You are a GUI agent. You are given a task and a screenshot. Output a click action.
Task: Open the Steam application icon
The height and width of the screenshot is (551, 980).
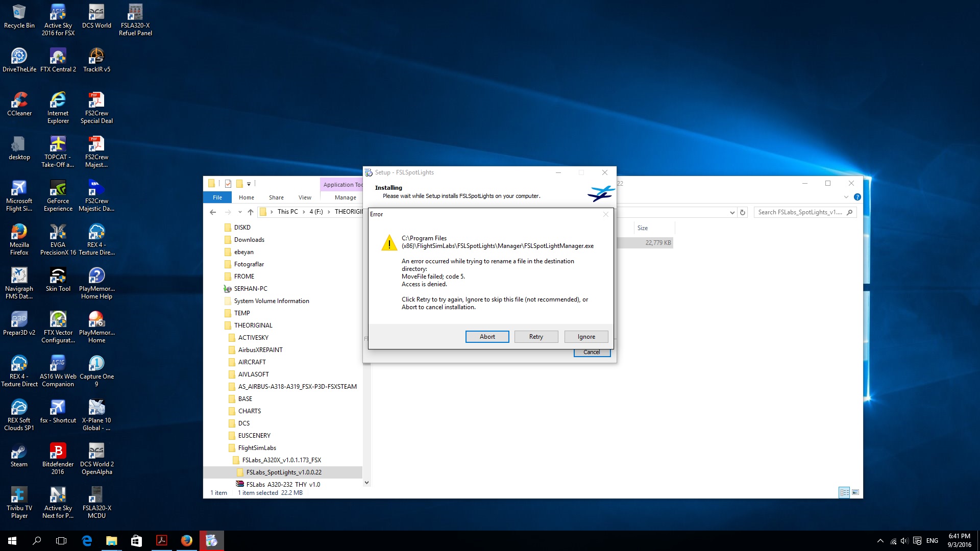pyautogui.click(x=19, y=452)
